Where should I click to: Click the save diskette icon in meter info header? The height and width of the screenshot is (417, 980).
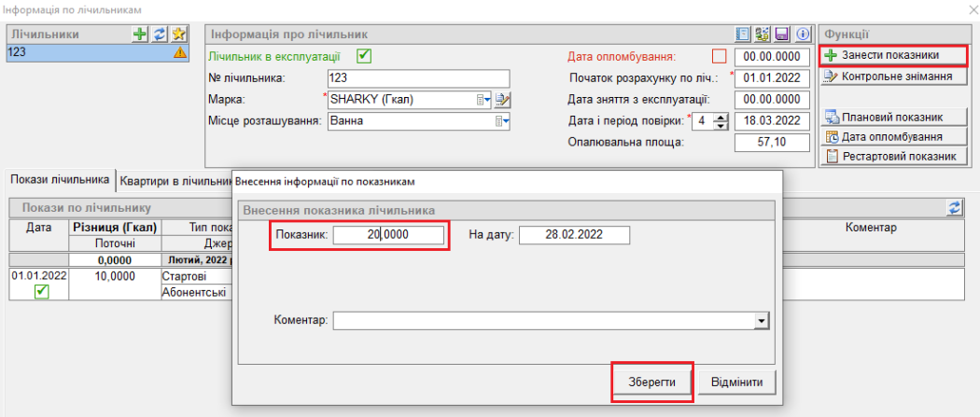tap(783, 35)
